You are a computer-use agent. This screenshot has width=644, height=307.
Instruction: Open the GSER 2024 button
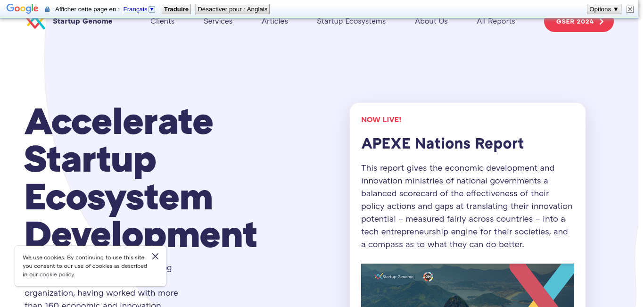click(579, 22)
